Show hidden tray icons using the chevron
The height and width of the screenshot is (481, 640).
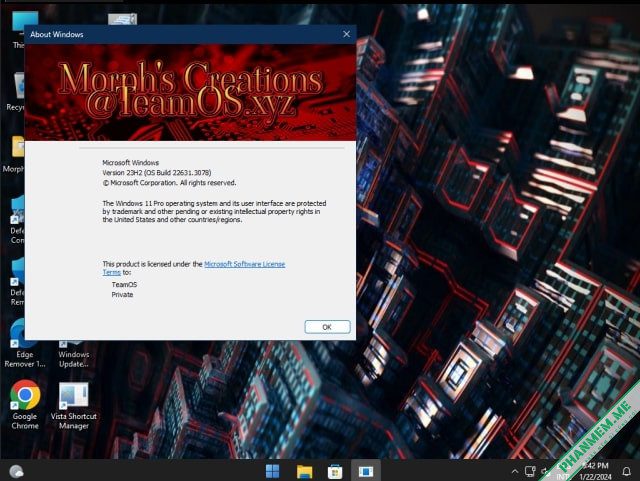pos(515,471)
